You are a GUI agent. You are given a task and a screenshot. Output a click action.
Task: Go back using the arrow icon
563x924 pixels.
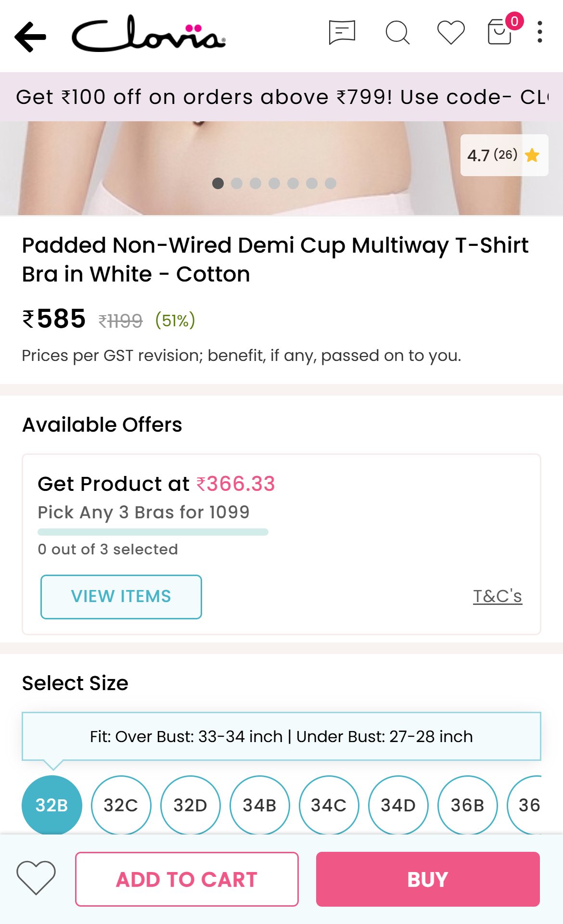tap(30, 37)
